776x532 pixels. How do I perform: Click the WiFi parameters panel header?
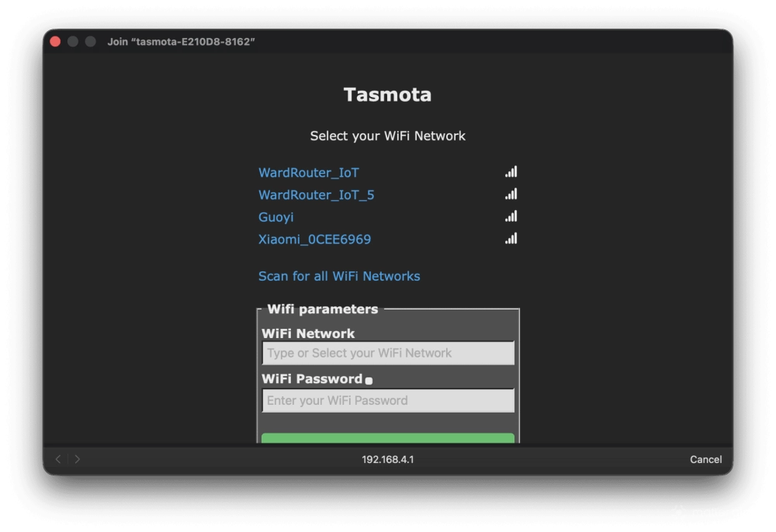click(322, 309)
